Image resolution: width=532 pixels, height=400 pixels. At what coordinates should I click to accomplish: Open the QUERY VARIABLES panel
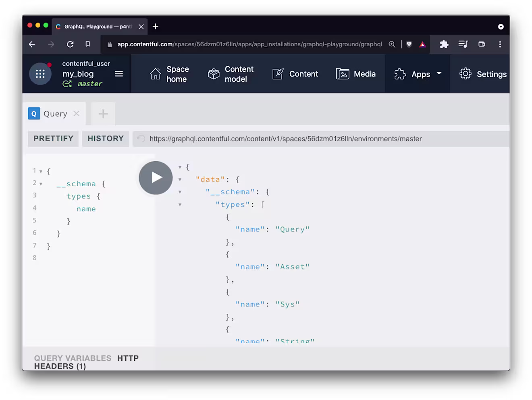pyautogui.click(x=73, y=358)
